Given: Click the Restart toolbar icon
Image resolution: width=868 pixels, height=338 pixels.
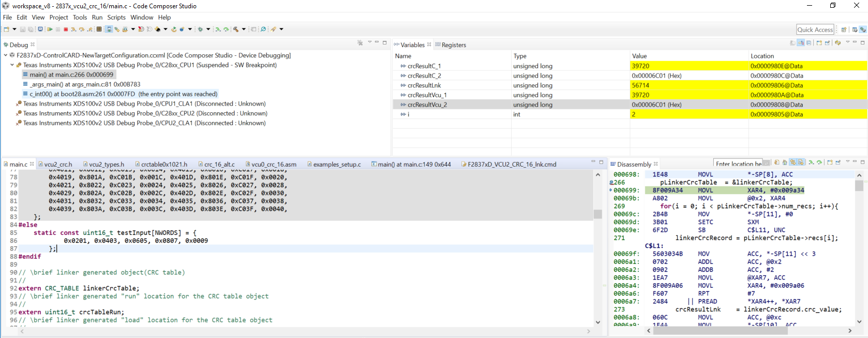Looking at the screenshot, I should pyautogui.click(x=174, y=29).
